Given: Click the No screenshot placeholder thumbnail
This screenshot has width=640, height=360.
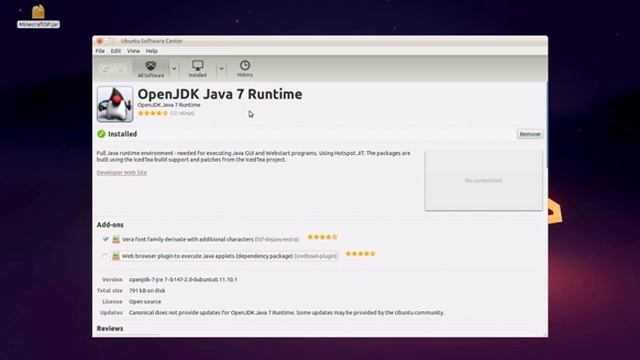Looking at the screenshot, I should coord(483,180).
